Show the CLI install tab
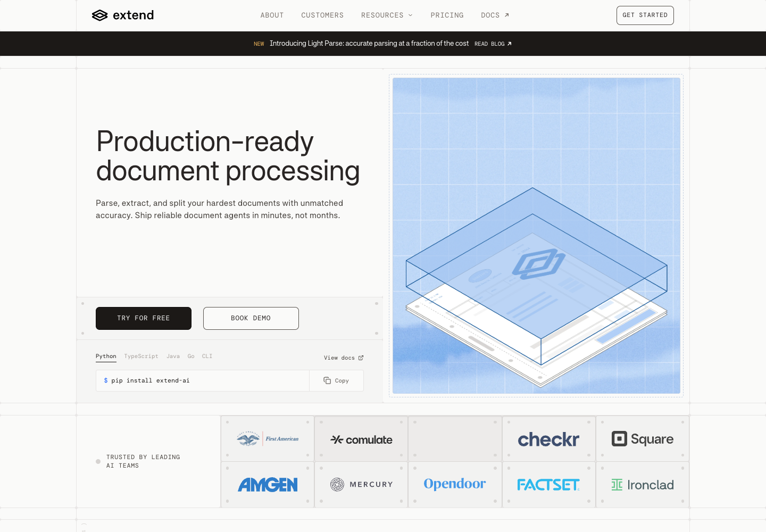Image resolution: width=766 pixels, height=532 pixels. (x=207, y=356)
